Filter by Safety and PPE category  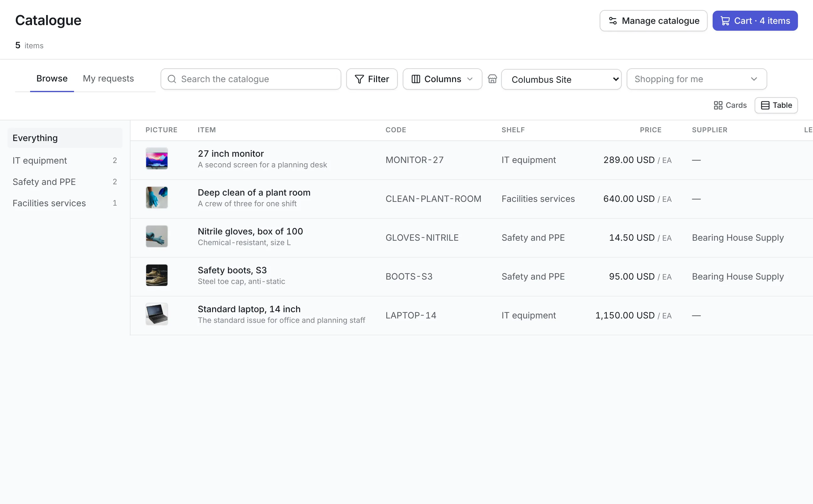pyautogui.click(x=65, y=182)
